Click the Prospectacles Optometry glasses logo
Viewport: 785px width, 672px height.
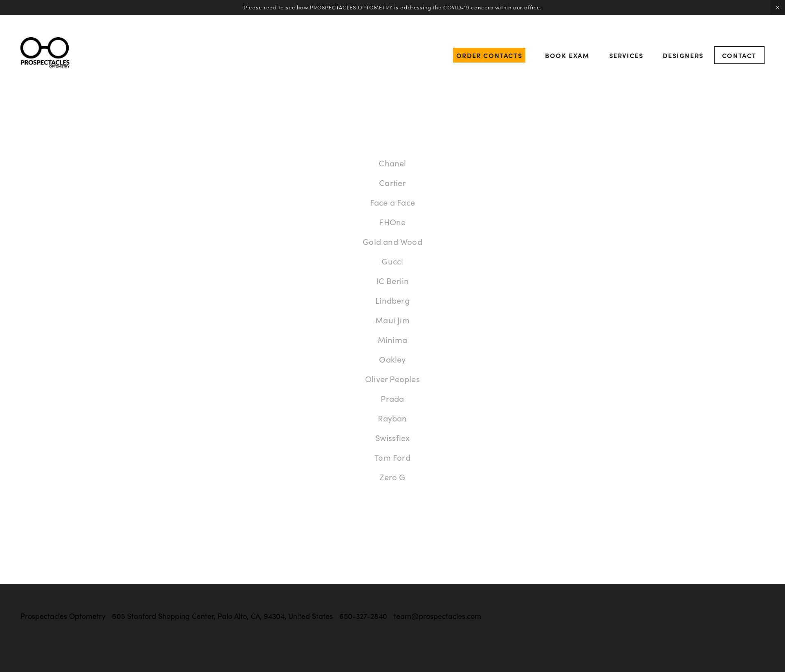pos(45,52)
